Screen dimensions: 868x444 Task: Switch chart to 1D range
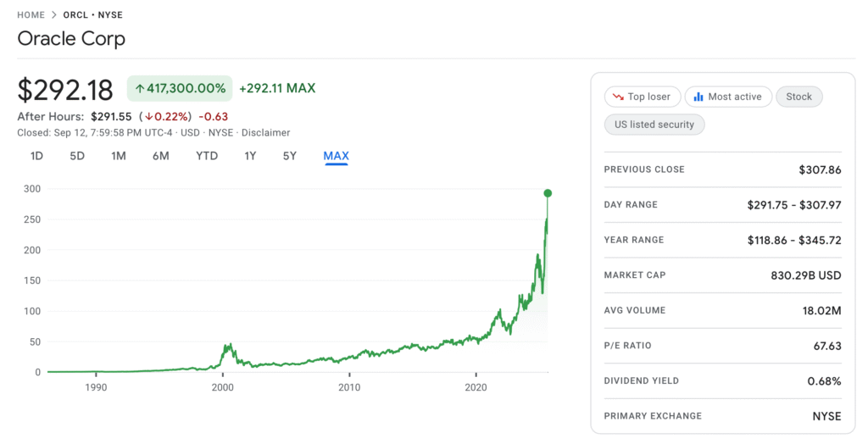36,156
